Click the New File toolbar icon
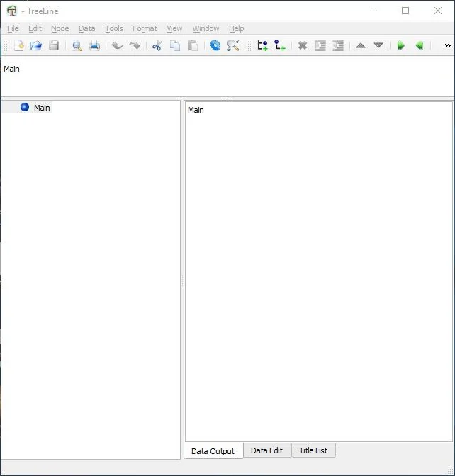 tap(18, 45)
